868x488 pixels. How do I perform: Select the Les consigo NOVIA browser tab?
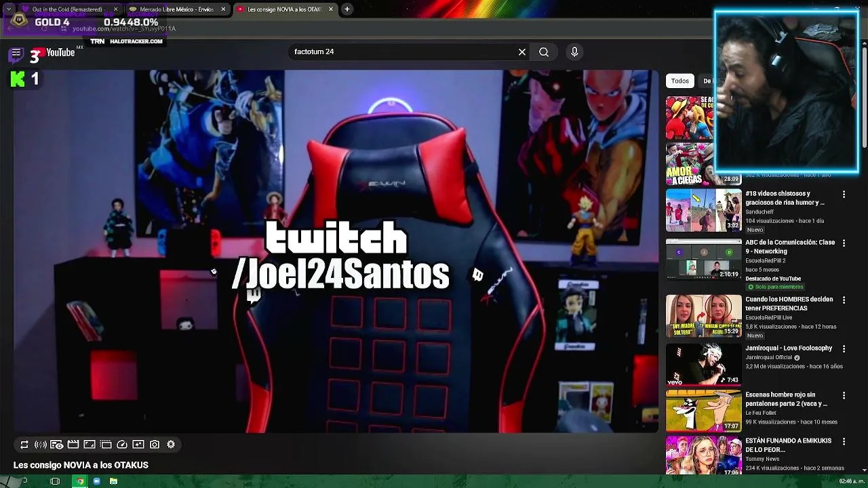(x=283, y=9)
